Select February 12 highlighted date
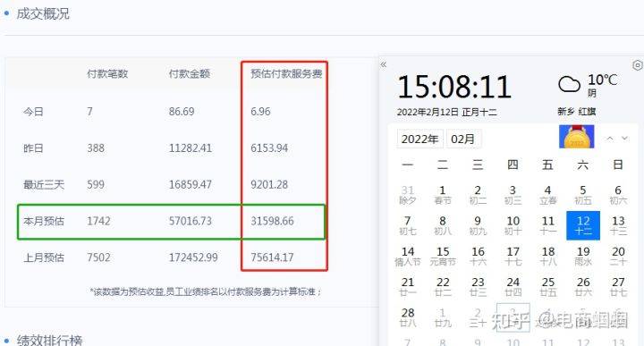 pos(583,225)
